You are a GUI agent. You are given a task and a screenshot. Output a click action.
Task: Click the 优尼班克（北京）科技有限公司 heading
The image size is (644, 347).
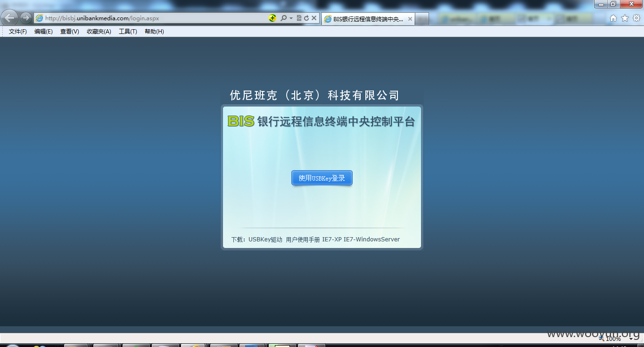pos(314,95)
